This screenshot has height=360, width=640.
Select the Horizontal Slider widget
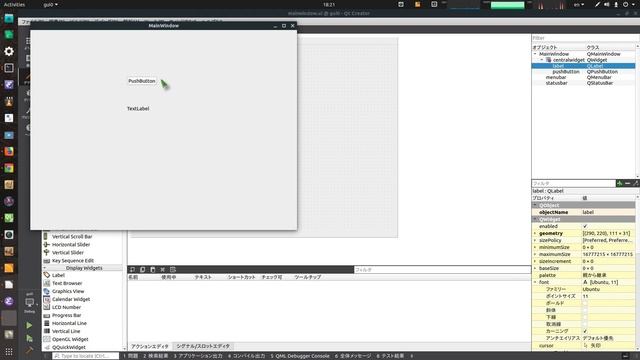[x=67, y=244]
